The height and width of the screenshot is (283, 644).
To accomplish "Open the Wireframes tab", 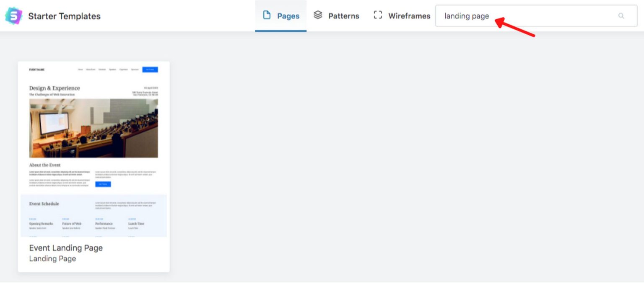I will (402, 16).
